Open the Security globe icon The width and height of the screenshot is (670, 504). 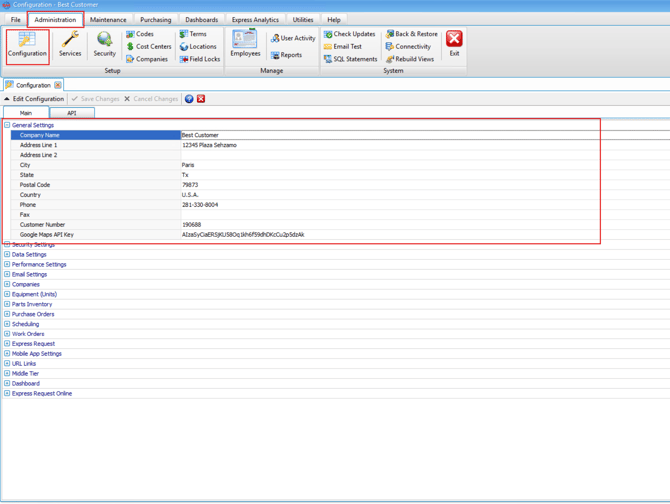[x=104, y=45]
